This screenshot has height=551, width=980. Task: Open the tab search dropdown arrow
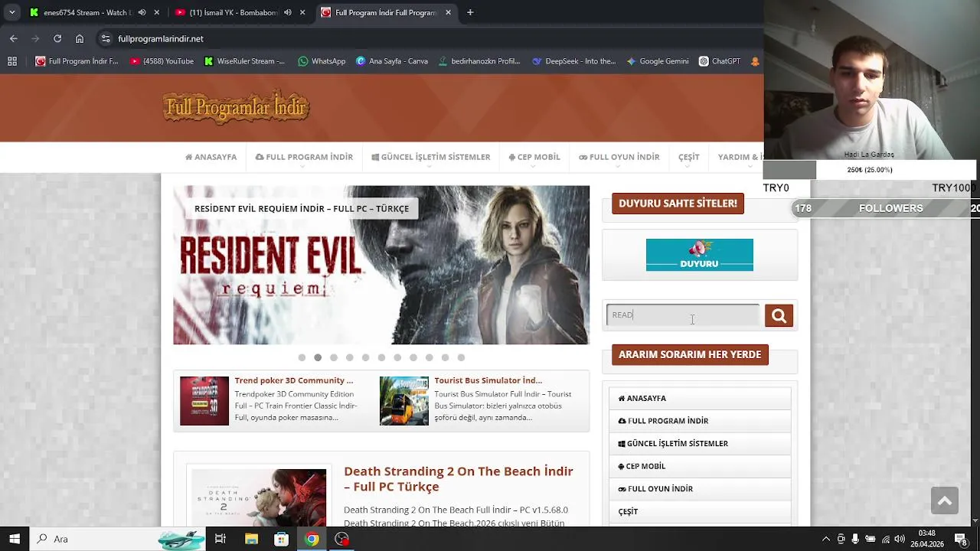click(11, 12)
